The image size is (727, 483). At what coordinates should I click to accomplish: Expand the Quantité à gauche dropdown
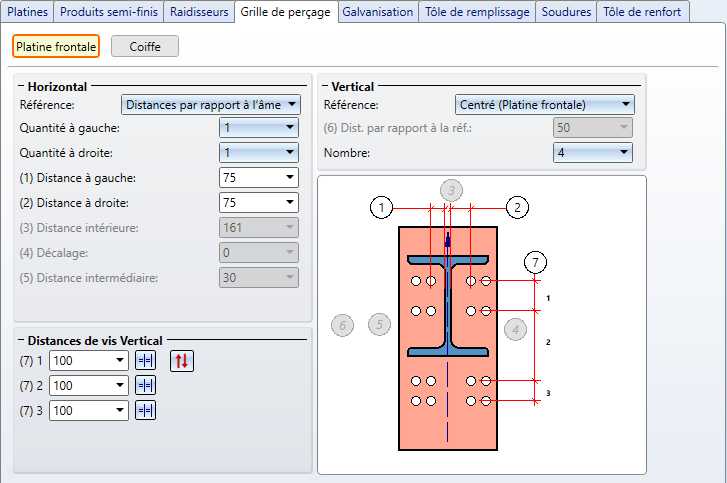point(259,128)
